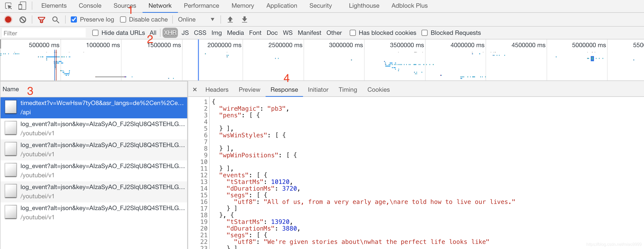The image size is (644, 249).
Task: Open the Sources panel
Action: pos(125,6)
